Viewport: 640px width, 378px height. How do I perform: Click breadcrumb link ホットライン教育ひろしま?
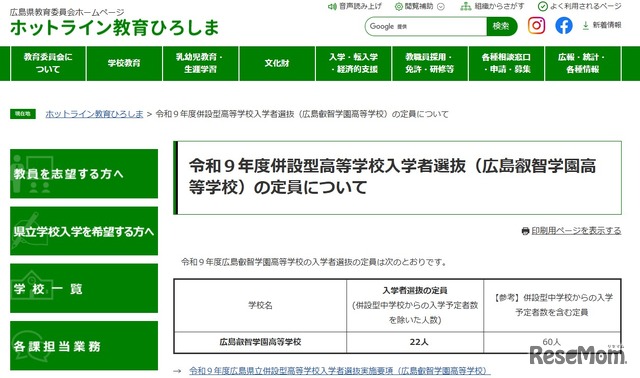[94, 114]
